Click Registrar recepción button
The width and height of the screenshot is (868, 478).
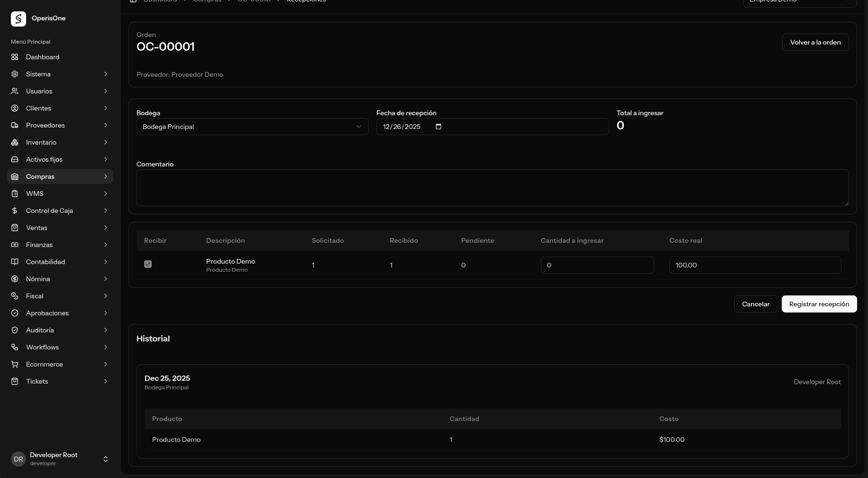(819, 304)
